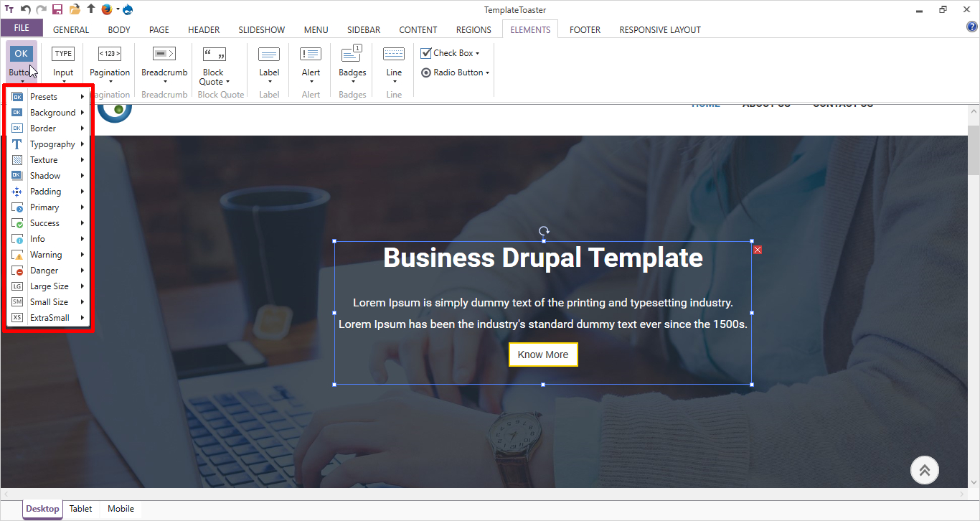Click the Know More button
The image size is (980, 521).
tap(542, 355)
